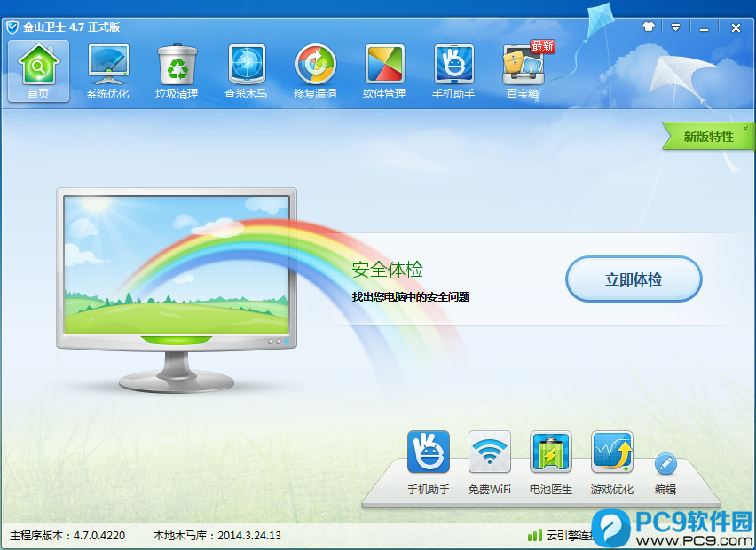Close the 金山卫士 window
Screen dimensions: 756x550
736,28
